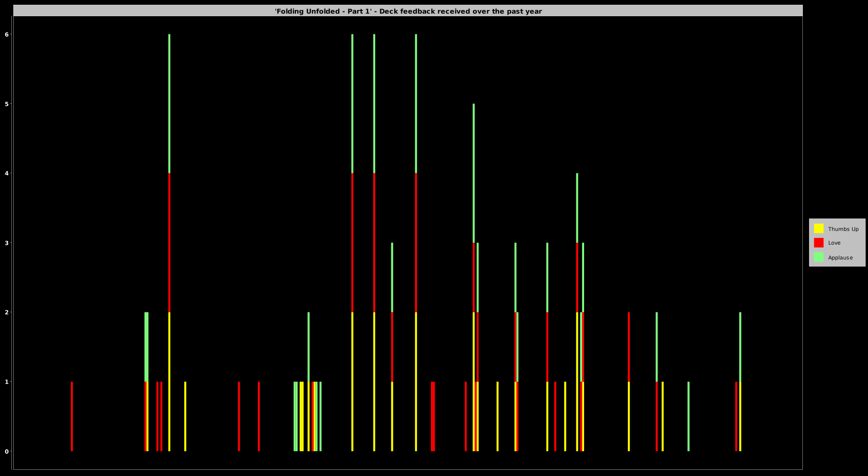The width and height of the screenshot is (868, 476).
Task: Click y-axis label 3
Action: point(7,243)
